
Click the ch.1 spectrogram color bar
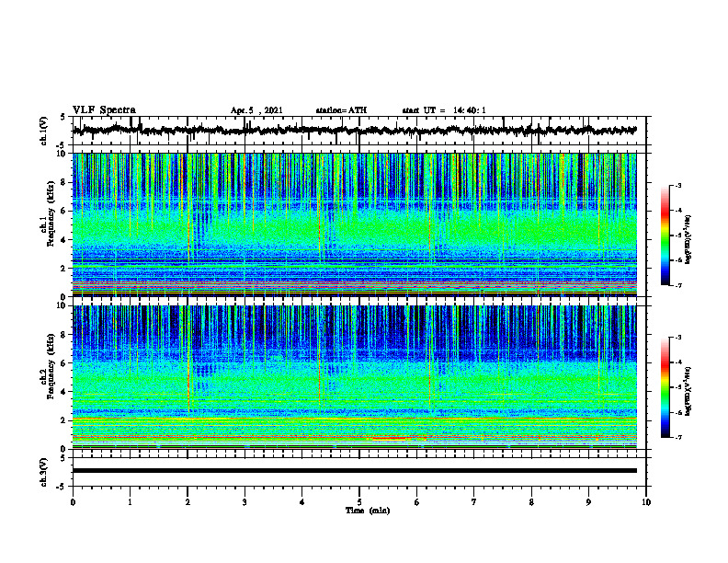(665, 236)
